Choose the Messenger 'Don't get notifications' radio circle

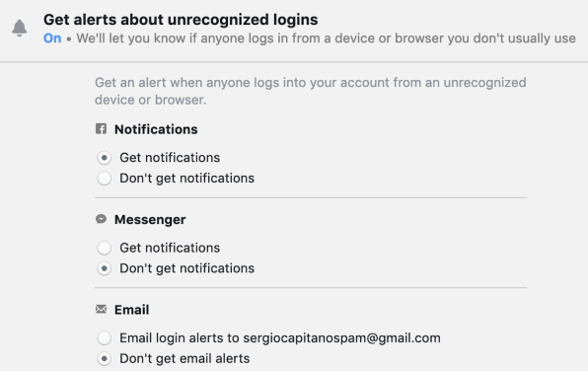[x=105, y=268]
